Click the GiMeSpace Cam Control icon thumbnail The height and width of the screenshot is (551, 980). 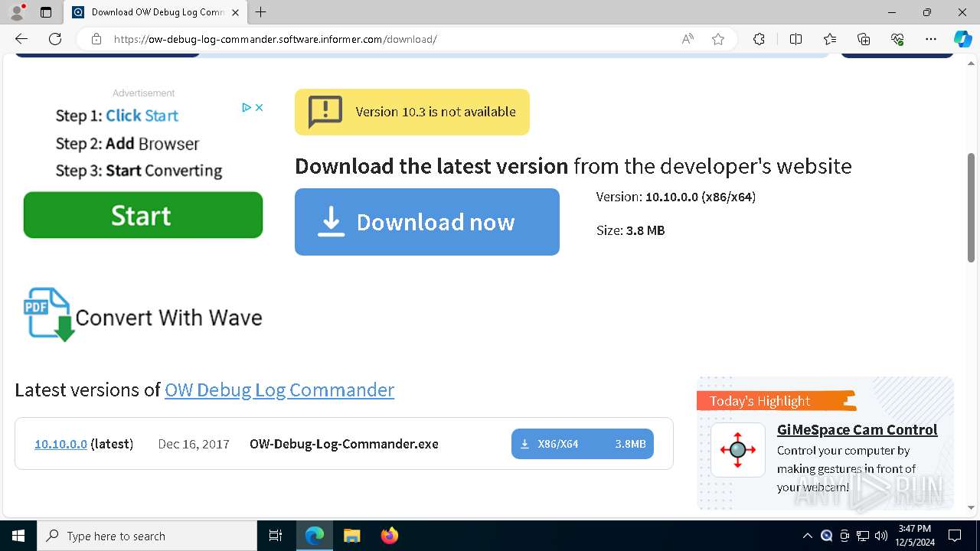pyautogui.click(x=738, y=450)
